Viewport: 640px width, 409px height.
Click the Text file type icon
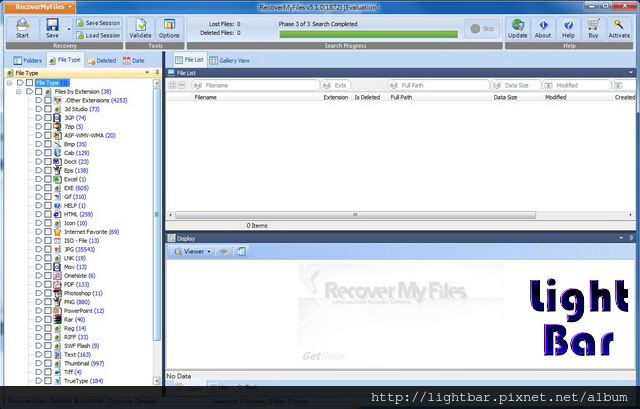pos(58,355)
